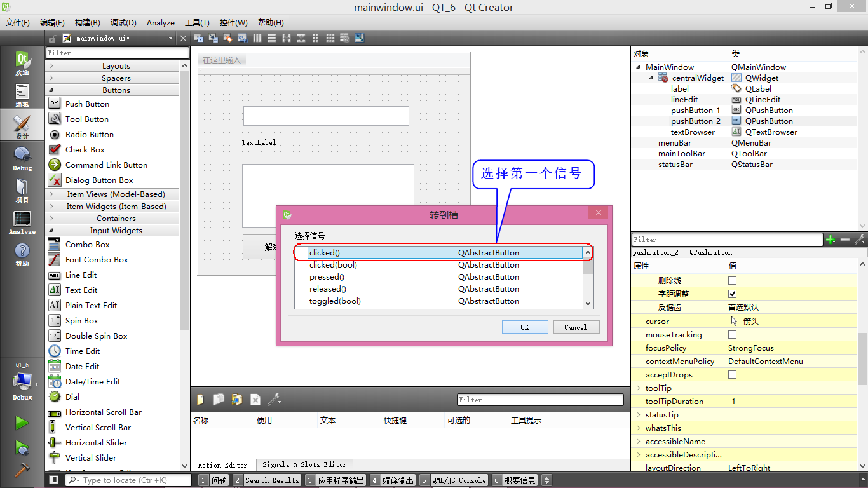Activate Edit Widgets mode in toolbar
Viewport: 868px width, 488px height.
(198, 38)
